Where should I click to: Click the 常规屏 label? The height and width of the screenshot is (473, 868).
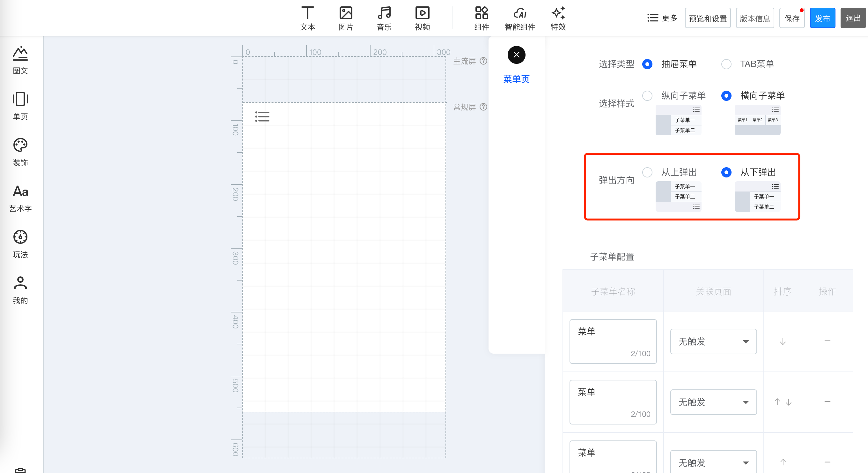464,107
